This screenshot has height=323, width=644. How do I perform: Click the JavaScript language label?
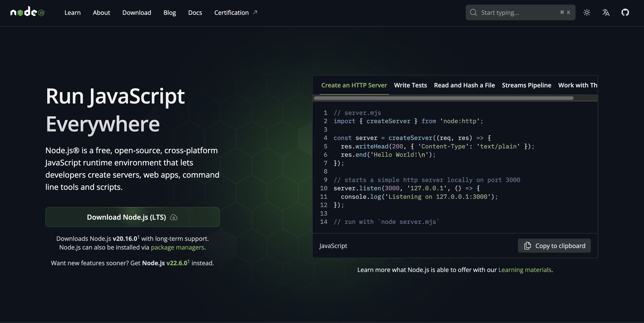tap(333, 246)
